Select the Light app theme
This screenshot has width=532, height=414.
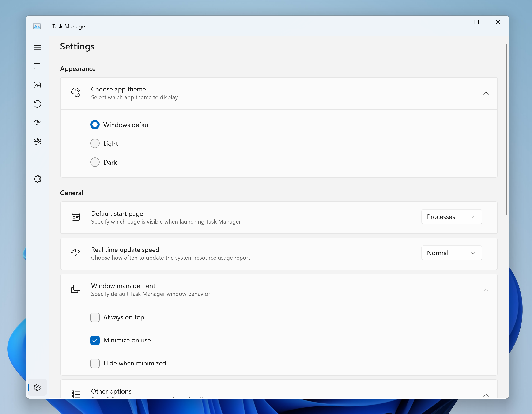[95, 143]
